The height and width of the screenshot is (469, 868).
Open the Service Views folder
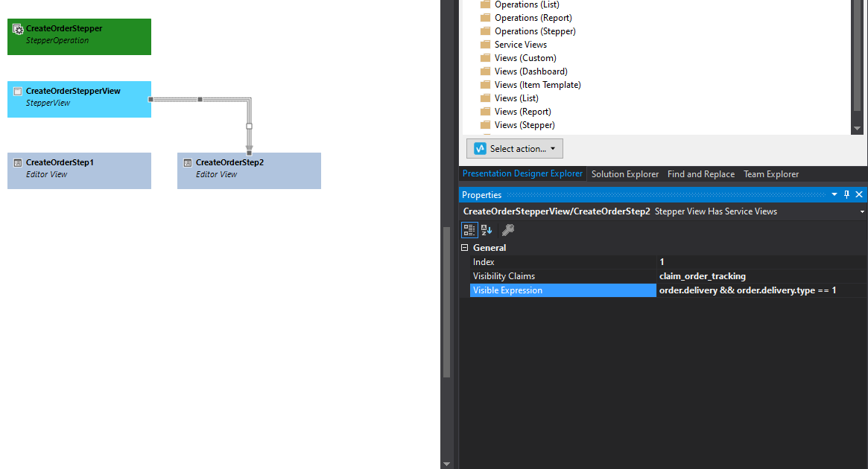click(520, 44)
